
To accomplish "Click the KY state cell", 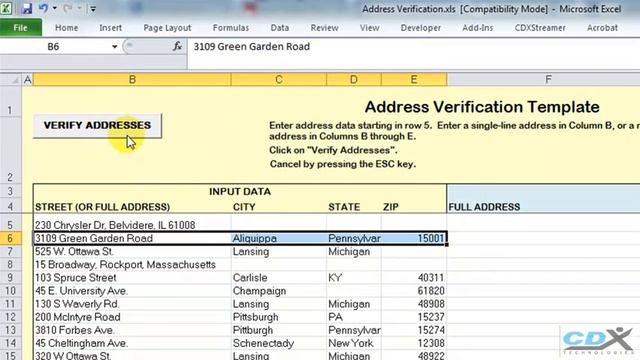I will (354, 278).
